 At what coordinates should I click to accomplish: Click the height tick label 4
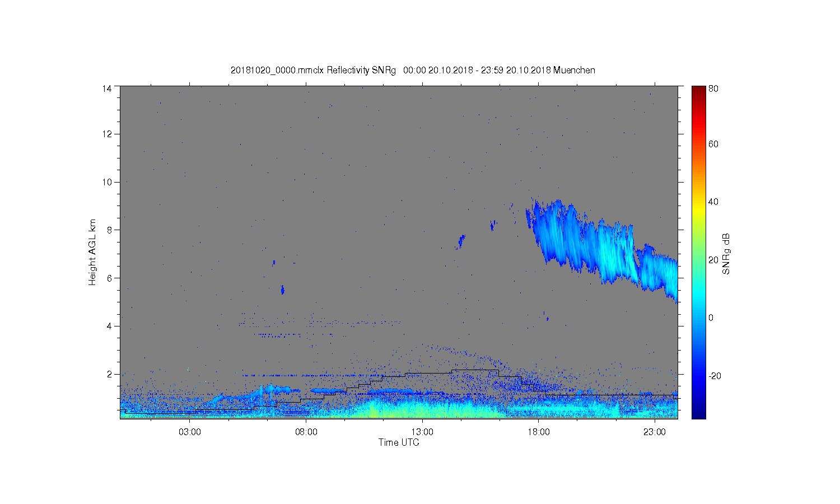coord(110,326)
